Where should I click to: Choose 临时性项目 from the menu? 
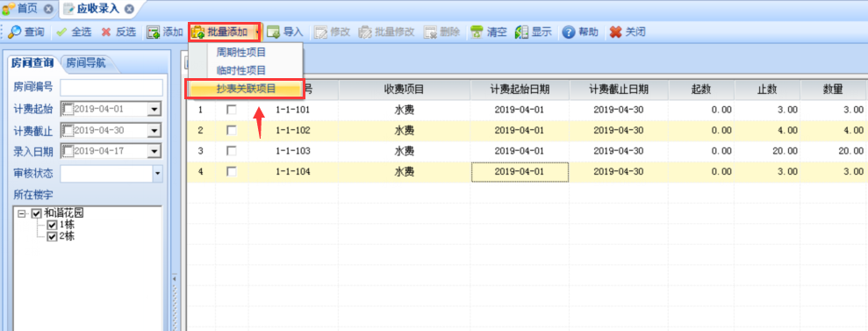241,70
